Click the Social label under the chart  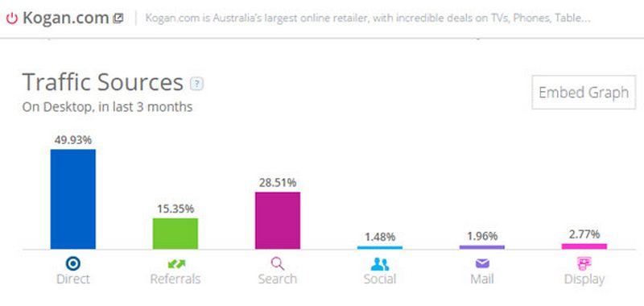[380, 279]
